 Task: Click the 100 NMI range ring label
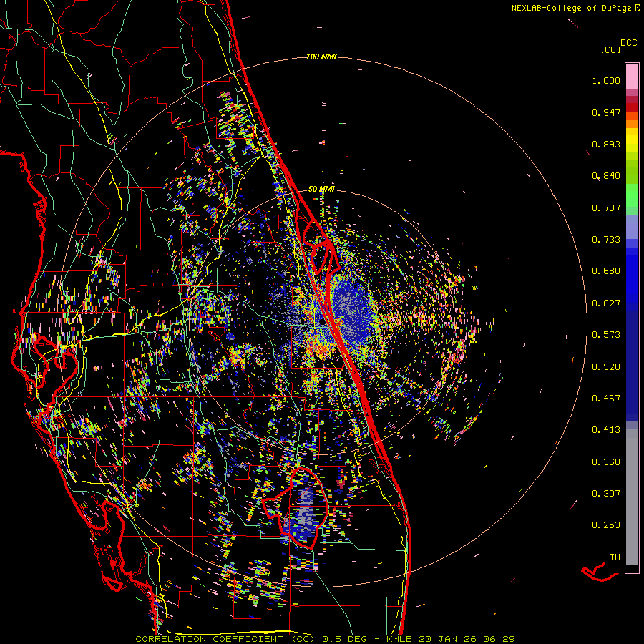coord(321,57)
